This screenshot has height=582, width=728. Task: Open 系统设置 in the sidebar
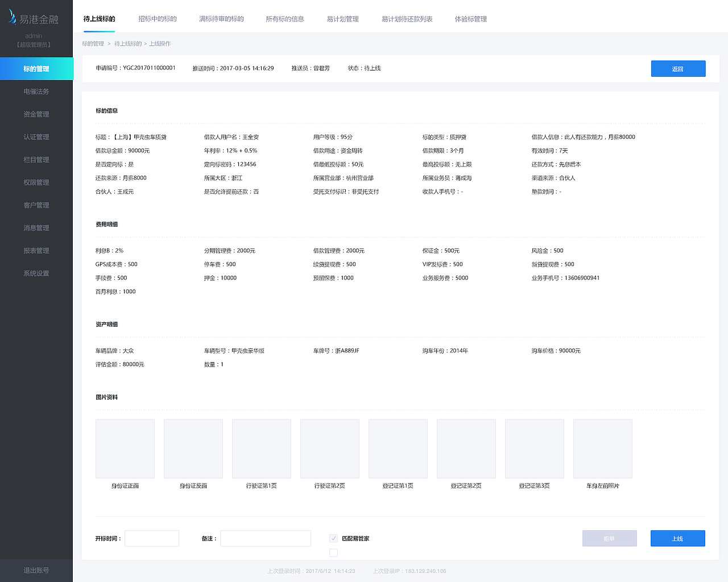point(36,273)
